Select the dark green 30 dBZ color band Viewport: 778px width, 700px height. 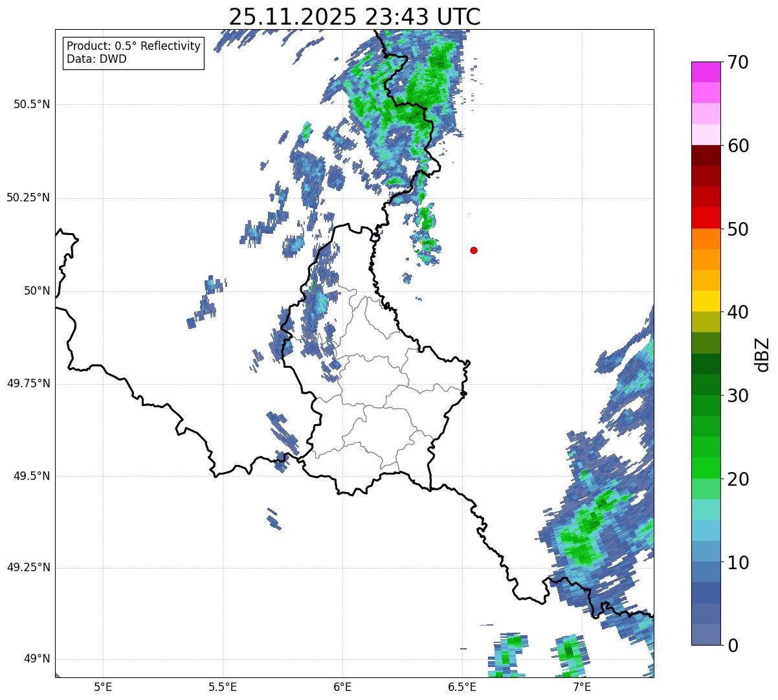tap(706, 385)
